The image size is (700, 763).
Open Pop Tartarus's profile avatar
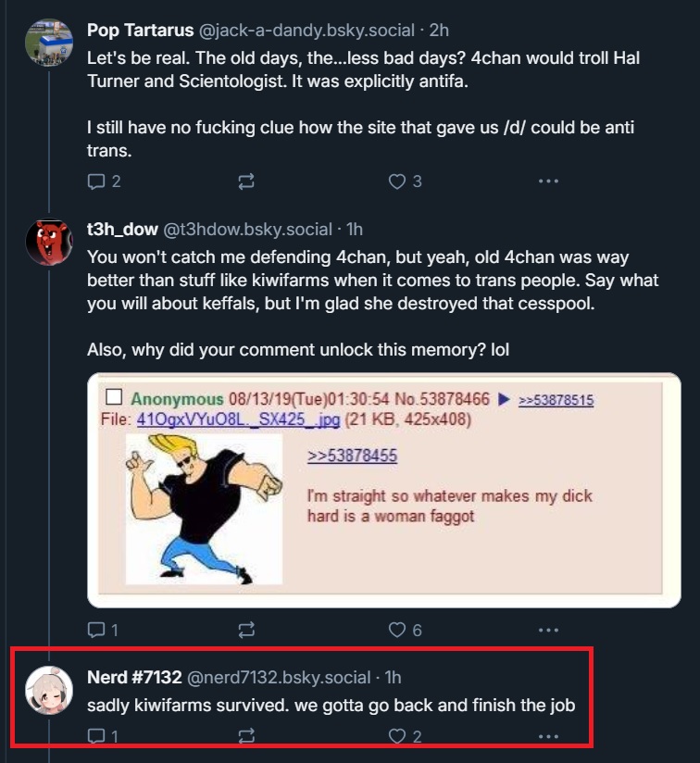[x=49, y=41]
